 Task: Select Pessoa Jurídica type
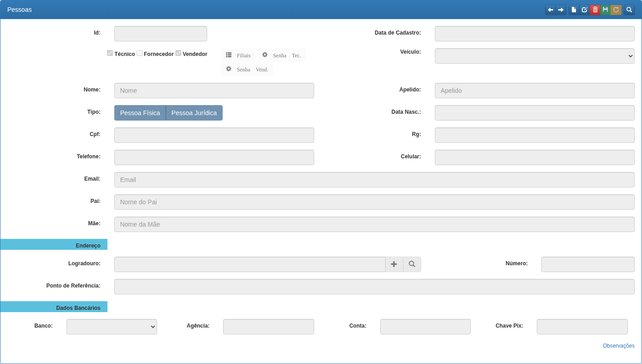(x=194, y=113)
